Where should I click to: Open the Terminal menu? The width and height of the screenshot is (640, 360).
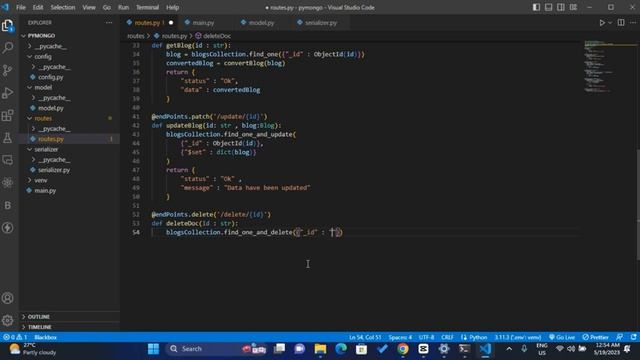tap(147, 7)
